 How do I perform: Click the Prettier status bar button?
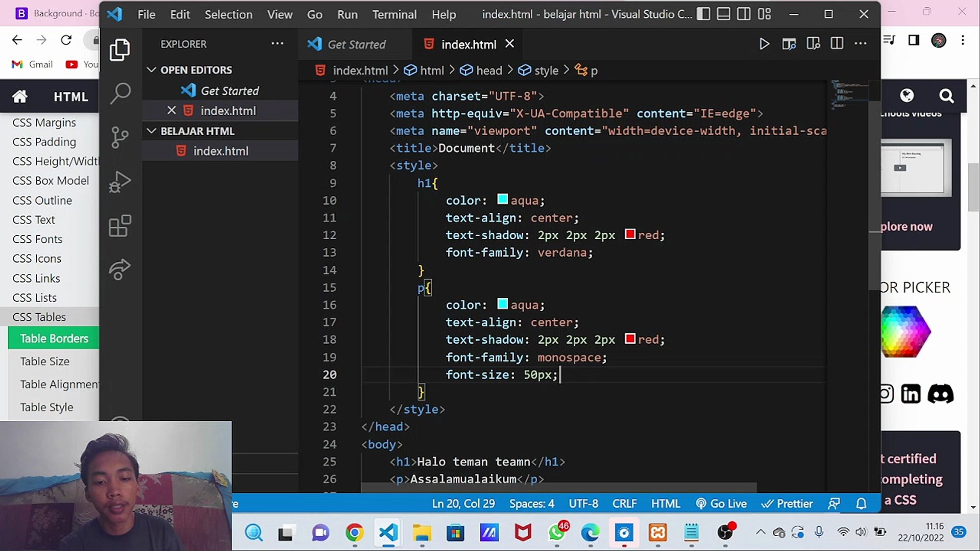coord(787,504)
